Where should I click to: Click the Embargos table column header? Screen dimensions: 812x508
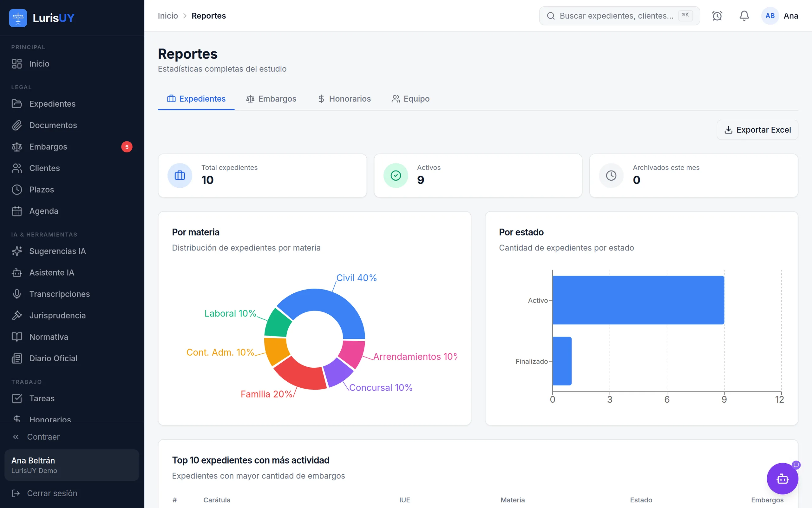pos(767,500)
